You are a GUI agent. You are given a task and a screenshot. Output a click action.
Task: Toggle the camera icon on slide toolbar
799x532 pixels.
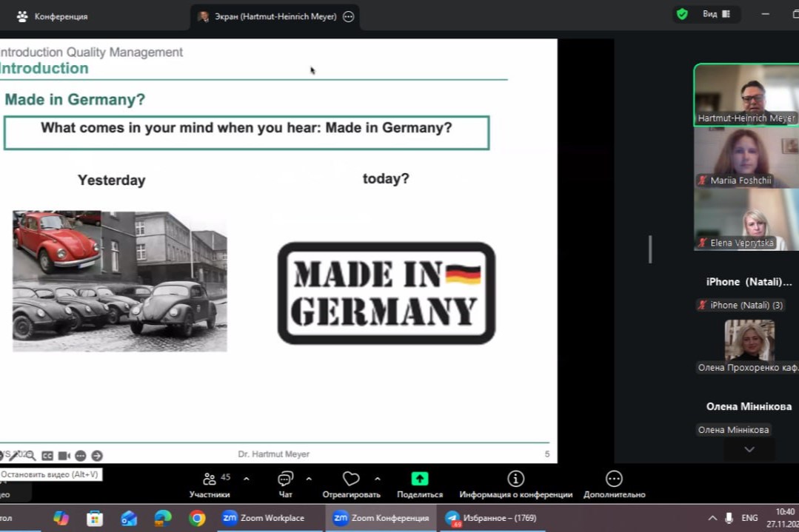tap(64, 456)
